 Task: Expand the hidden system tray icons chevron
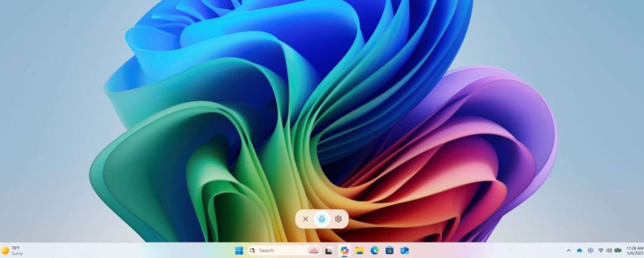[568, 250]
